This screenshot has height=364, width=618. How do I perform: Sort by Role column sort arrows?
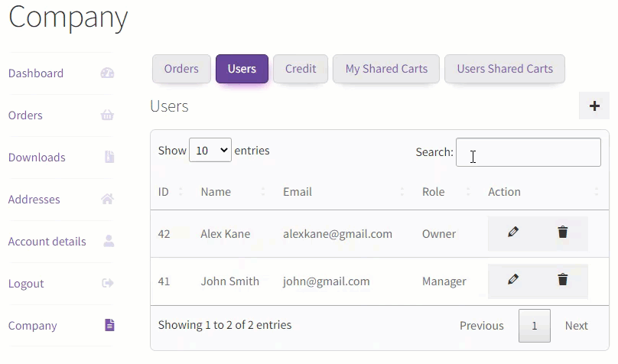point(468,192)
